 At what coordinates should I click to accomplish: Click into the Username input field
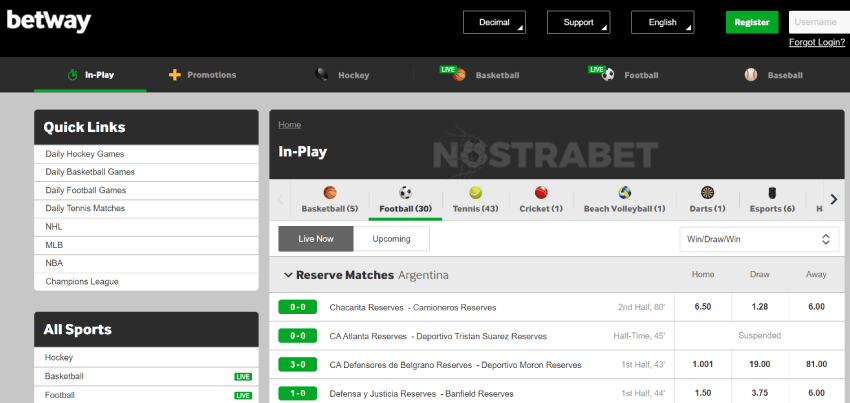coord(819,22)
